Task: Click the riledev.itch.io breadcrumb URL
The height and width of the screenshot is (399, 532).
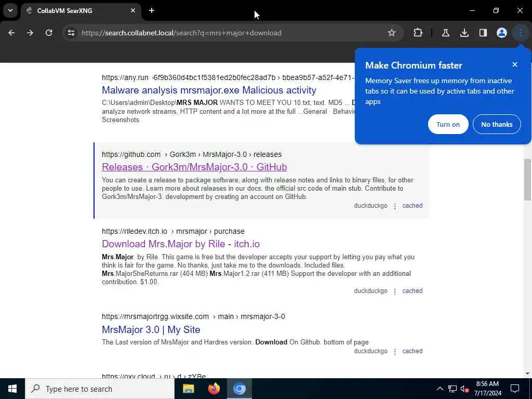Action: [x=173, y=231]
